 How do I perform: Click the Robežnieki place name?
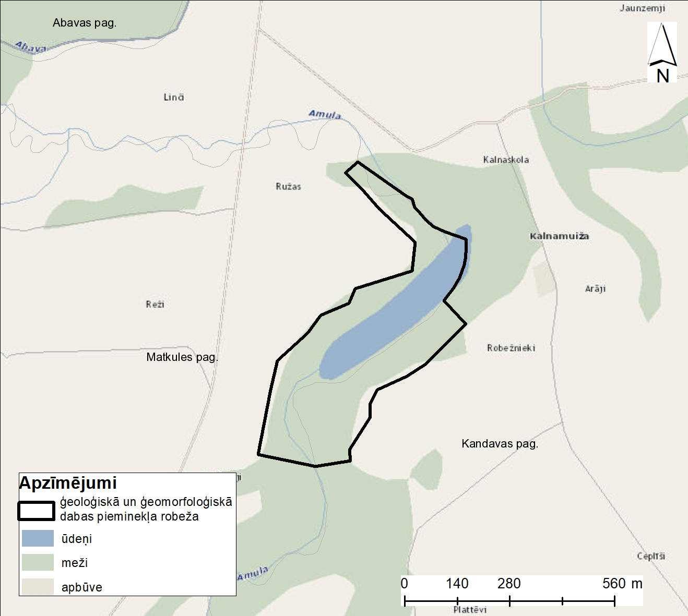[x=511, y=348]
